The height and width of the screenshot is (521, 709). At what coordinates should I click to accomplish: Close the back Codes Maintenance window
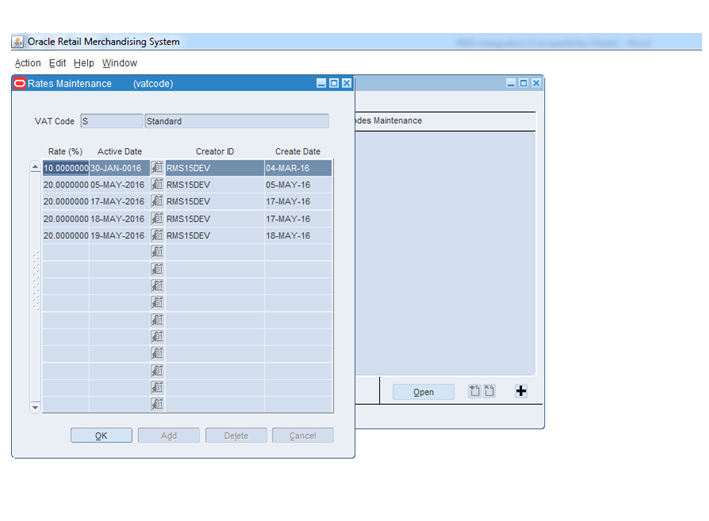click(536, 83)
